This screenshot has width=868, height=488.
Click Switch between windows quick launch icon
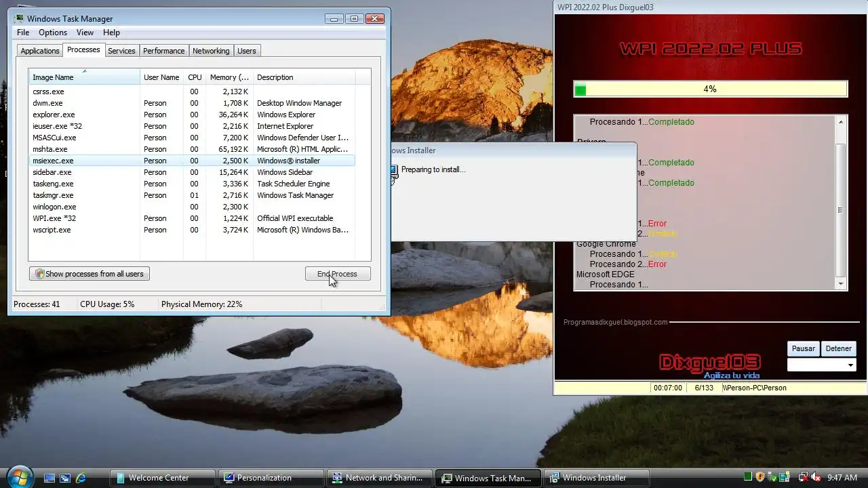65,478
